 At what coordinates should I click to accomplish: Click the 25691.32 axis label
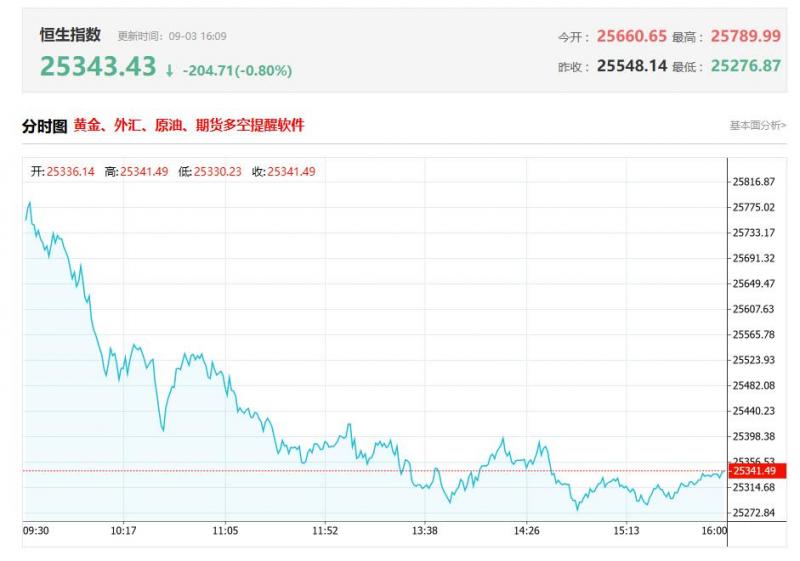754,259
